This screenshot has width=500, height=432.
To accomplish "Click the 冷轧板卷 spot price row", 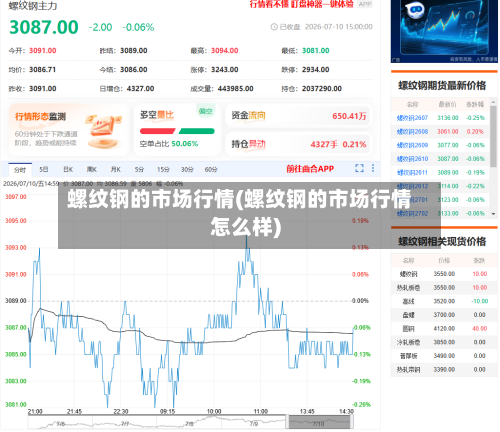I will 444,342.
